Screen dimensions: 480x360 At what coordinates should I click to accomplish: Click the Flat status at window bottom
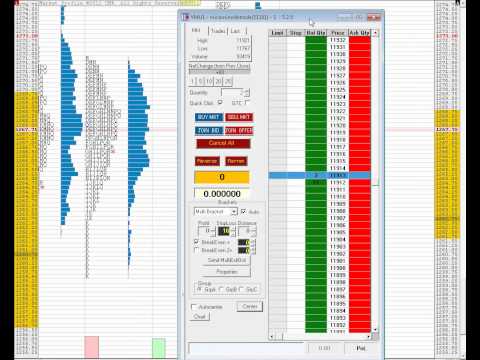[x=361, y=348]
